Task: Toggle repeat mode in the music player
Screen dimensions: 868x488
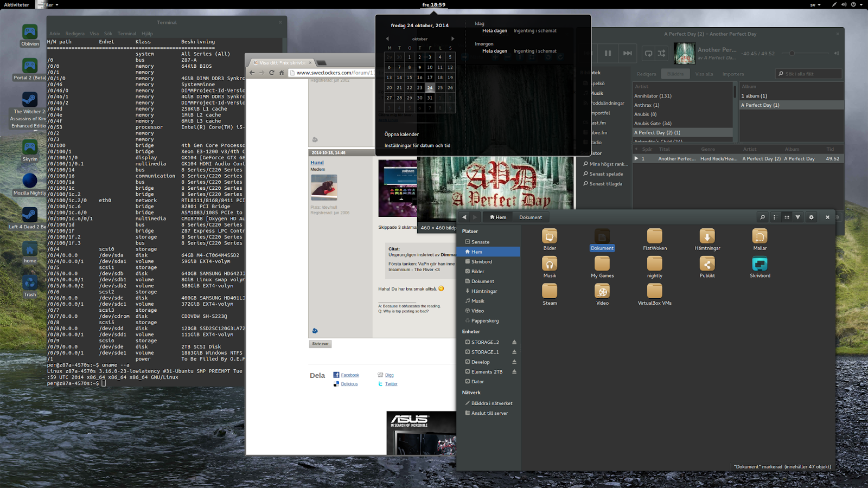Action: tap(648, 53)
